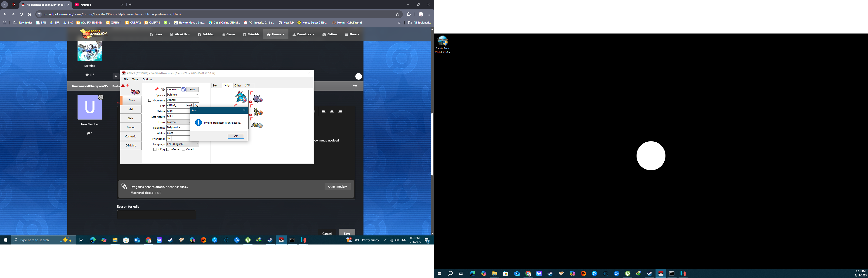Select the Gengar party slot
868x278 pixels.
(x=257, y=97)
